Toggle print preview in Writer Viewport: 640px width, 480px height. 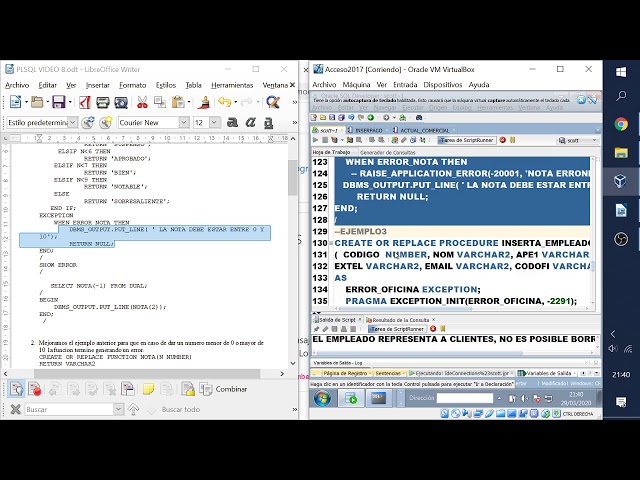click(x=121, y=102)
